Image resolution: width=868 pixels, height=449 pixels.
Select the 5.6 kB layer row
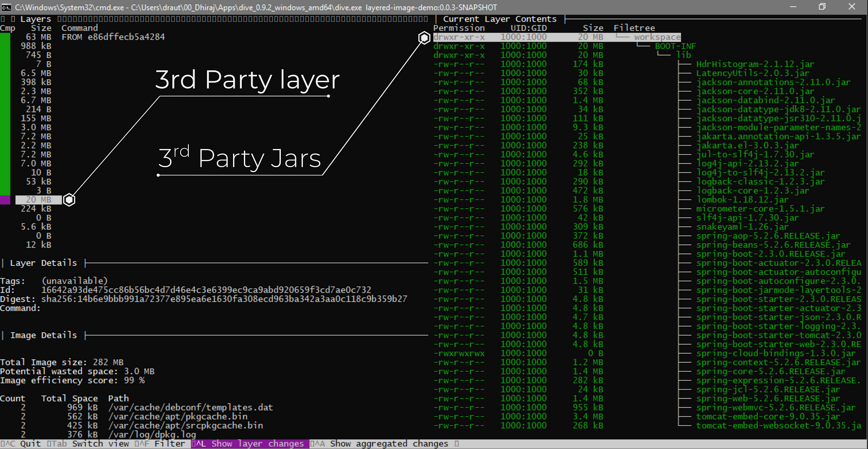[36, 227]
